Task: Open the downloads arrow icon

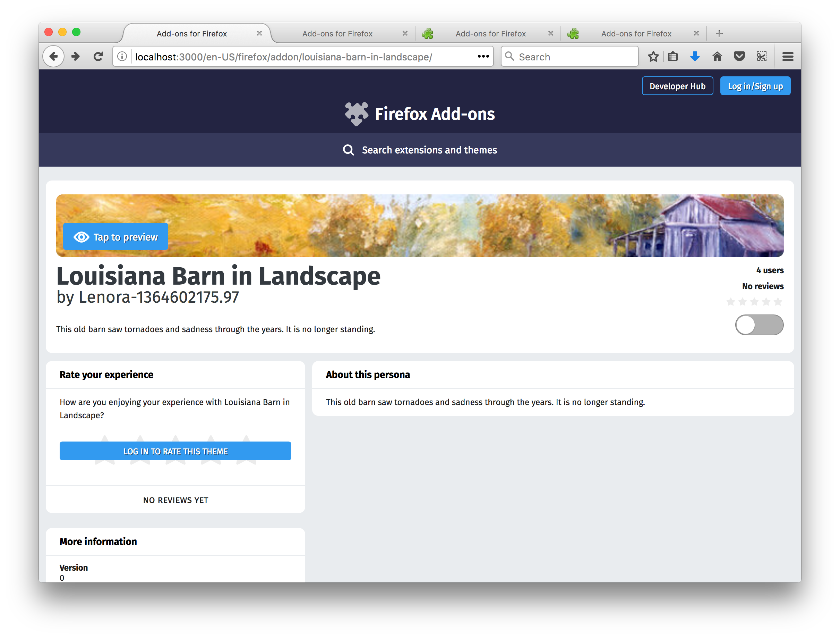Action: [695, 57]
